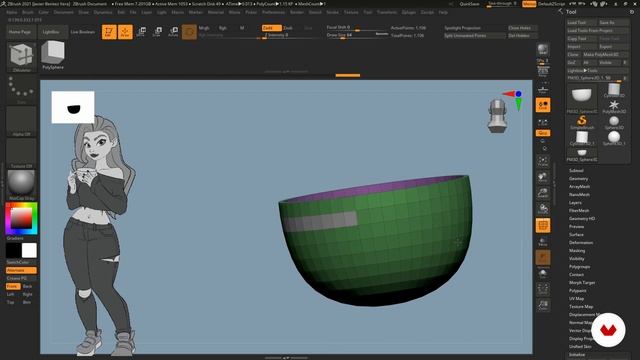640x360 pixels.
Task: Open the Alpha Off slot
Action: 21,122
